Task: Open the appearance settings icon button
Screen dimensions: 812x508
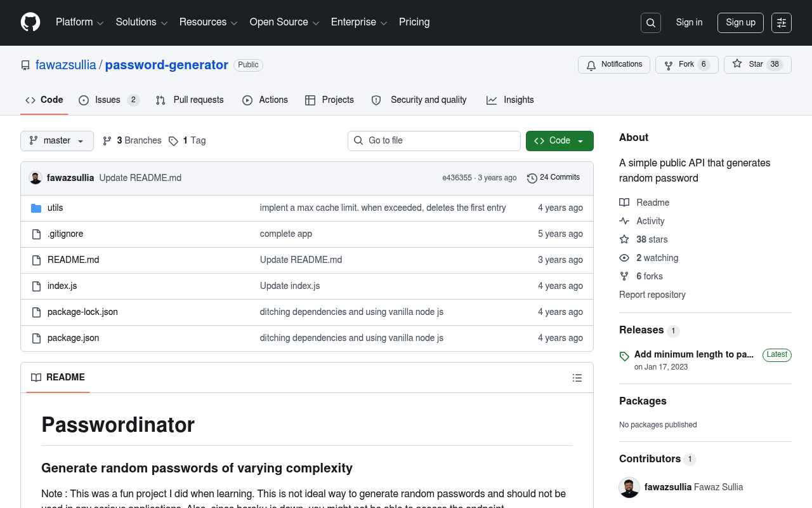Action: [782, 23]
